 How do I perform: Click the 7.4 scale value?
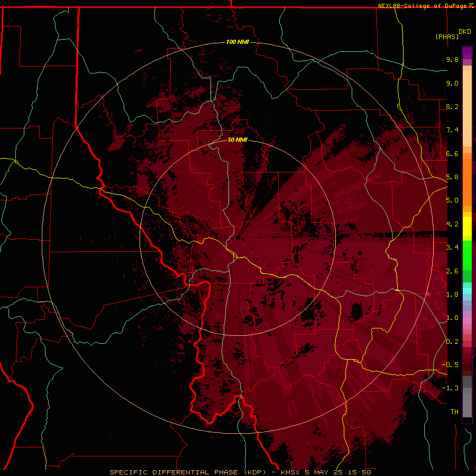(x=452, y=130)
